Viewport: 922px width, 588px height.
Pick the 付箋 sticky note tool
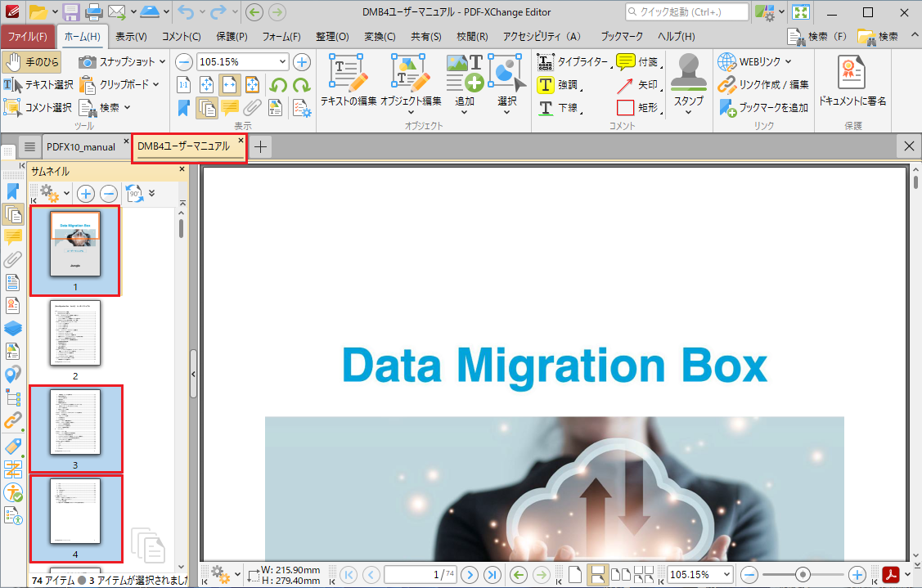pyautogui.click(x=636, y=61)
